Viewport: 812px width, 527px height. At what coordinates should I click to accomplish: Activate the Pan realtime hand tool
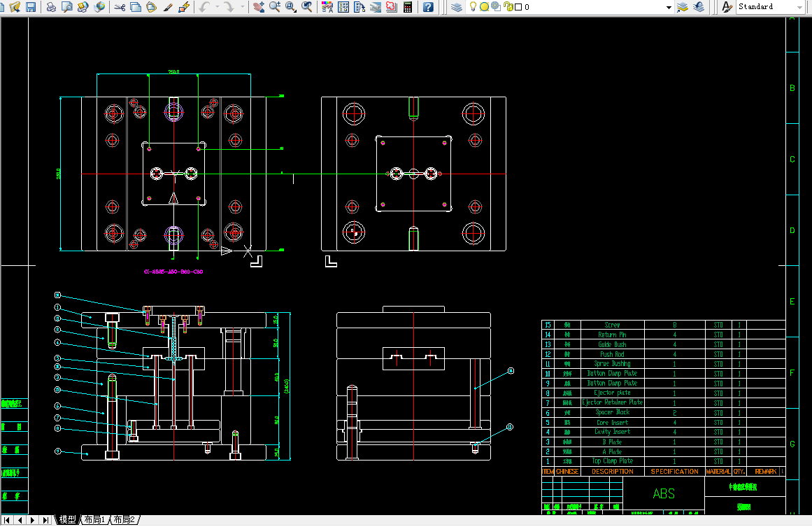(258, 7)
